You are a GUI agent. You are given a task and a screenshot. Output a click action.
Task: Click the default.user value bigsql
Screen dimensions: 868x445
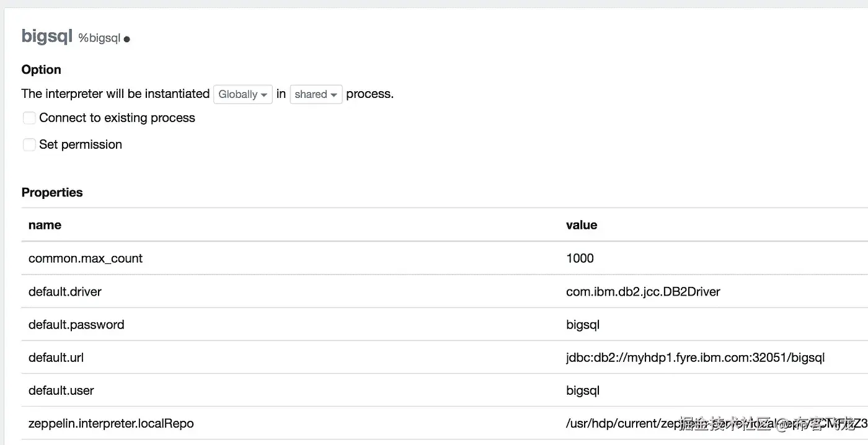coord(583,390)
